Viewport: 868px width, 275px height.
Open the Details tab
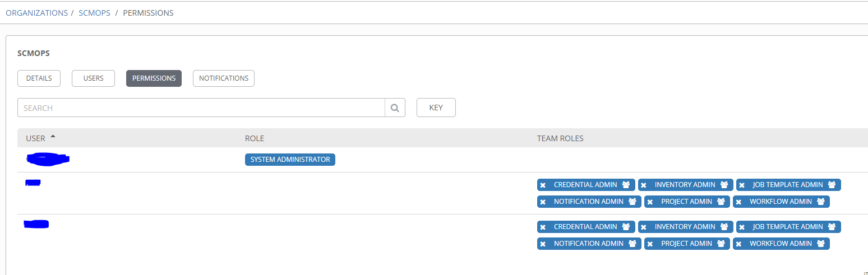(x=39, y=78)
